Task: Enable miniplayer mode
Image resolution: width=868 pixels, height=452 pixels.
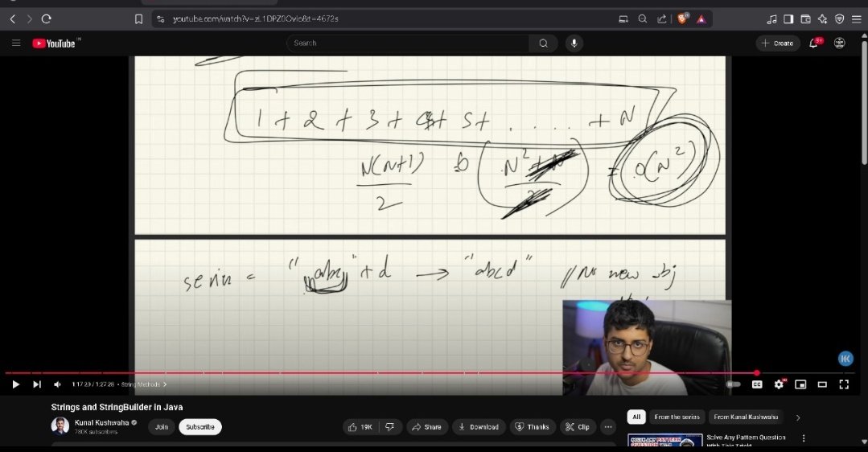Action: point(800,384)
